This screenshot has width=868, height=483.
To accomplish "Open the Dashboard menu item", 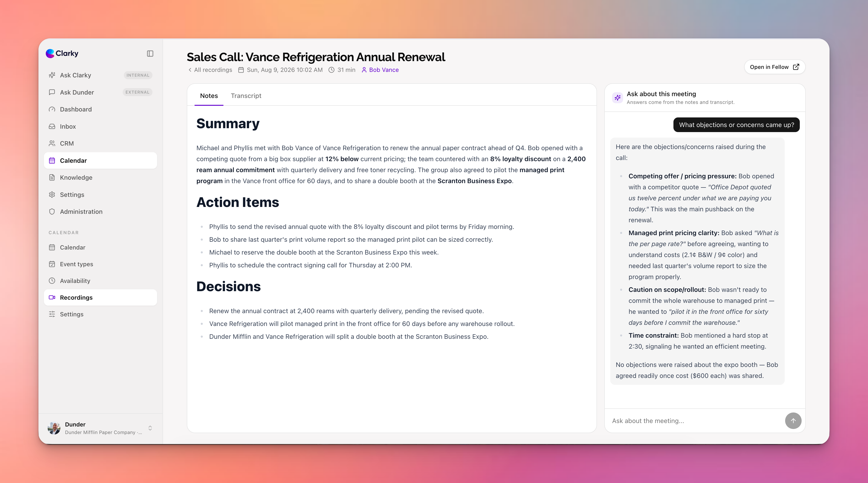I will pyautogui.click(x=100, y=109).
